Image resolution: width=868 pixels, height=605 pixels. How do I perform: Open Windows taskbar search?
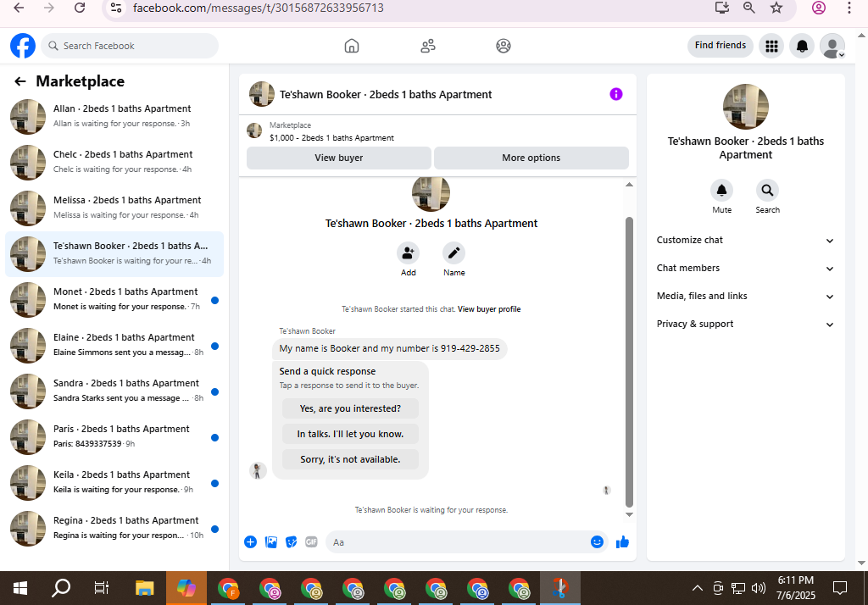[x=61, y=588]
